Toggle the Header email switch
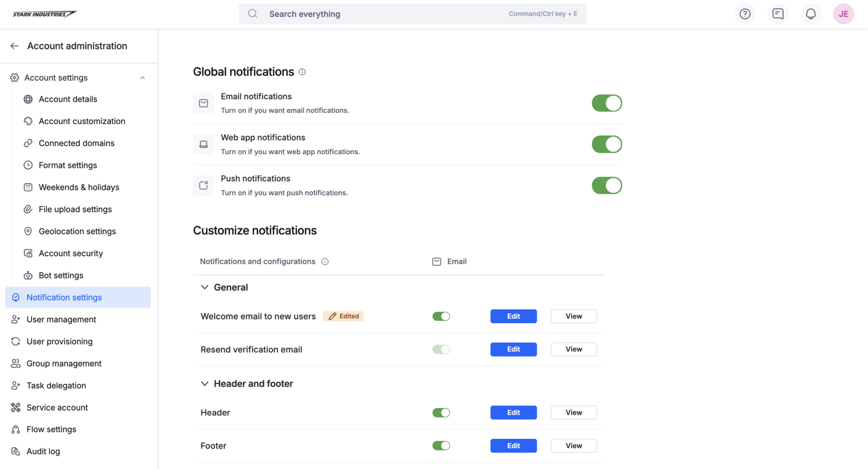The image size is (868, 469). pos(441,413)
